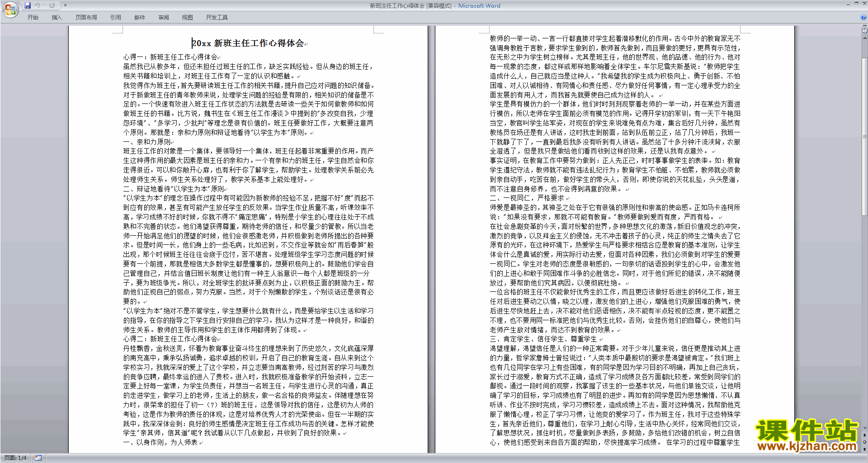868x463 pixels.
Task: Click the vertical scrollbar down arrow
Action: coord(865,428)
